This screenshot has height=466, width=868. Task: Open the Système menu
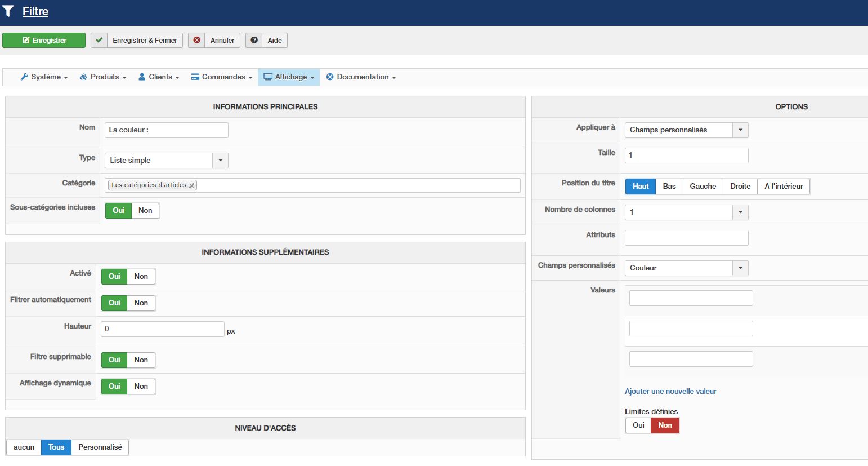pyautogui.click(x=44, y=77)
